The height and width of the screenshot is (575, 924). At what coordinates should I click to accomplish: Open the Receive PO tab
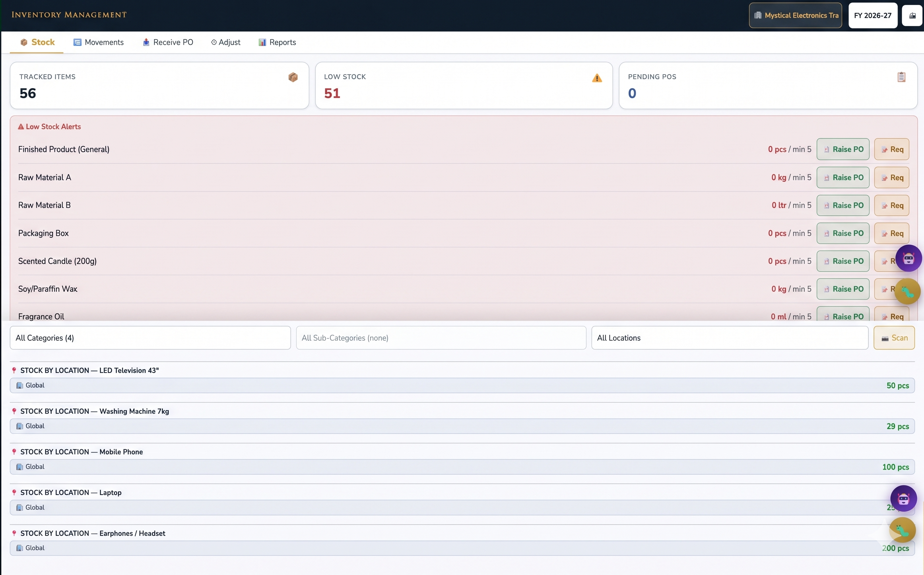point(168,42)
